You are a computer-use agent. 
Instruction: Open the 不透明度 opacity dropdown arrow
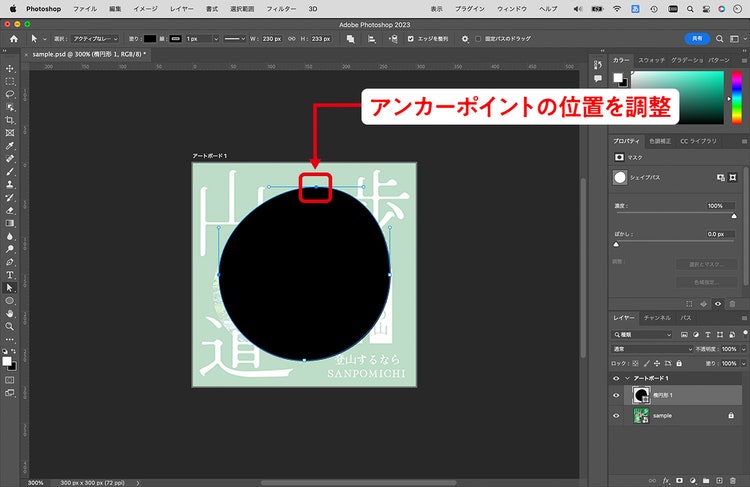[743, 349]
